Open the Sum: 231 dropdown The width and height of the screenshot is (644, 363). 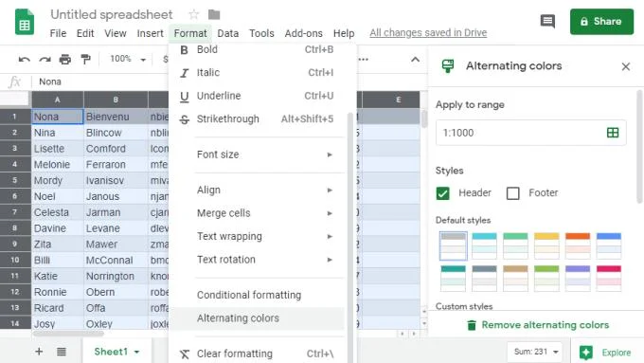click(536, 352)
